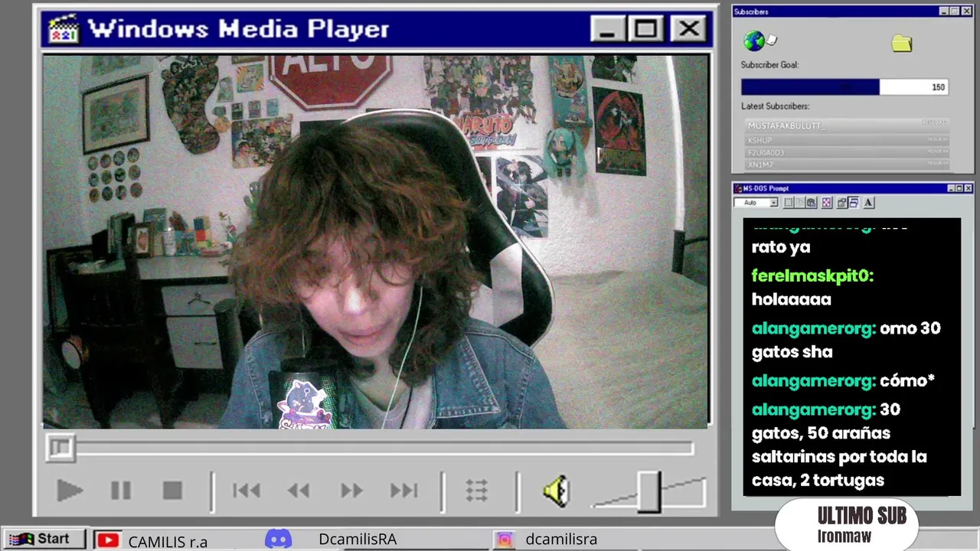Image resolution: width=980 pixels, height=551 pixels.
Task: Click the Paste icon in the MS-DOS Prompt toolbar
Action: click(812, 203)
